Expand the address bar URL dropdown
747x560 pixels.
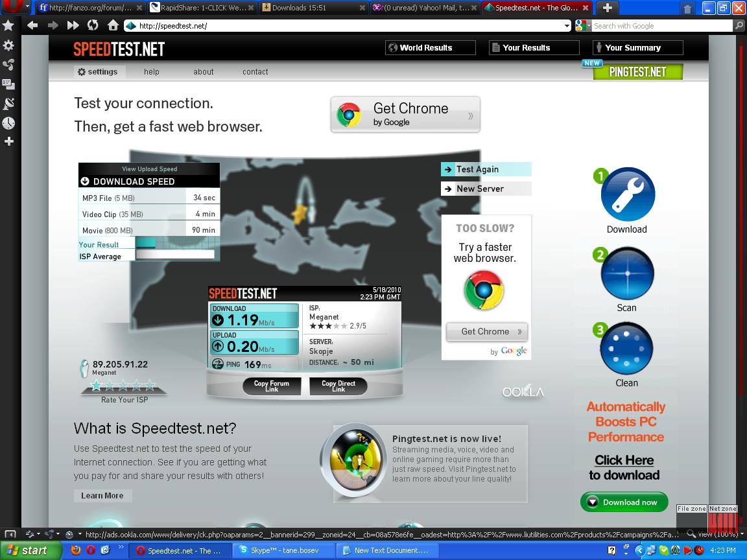pyautogui.click(x=567, y=26)
